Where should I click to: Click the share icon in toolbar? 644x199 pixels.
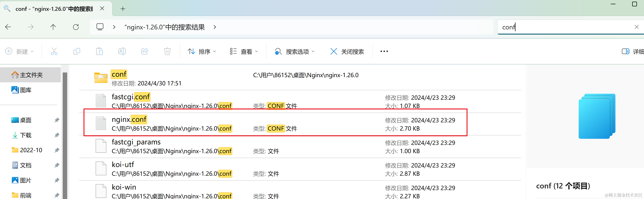(x=145, y=51)
